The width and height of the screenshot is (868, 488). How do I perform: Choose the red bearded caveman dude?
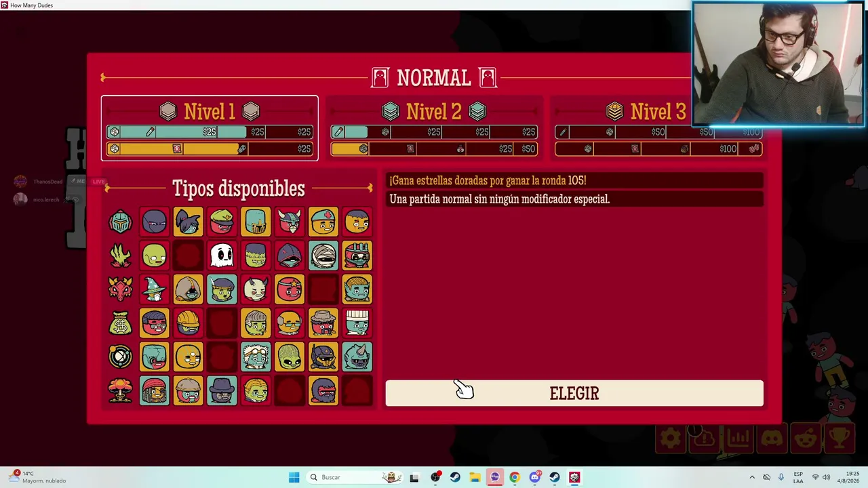point(323,391)
